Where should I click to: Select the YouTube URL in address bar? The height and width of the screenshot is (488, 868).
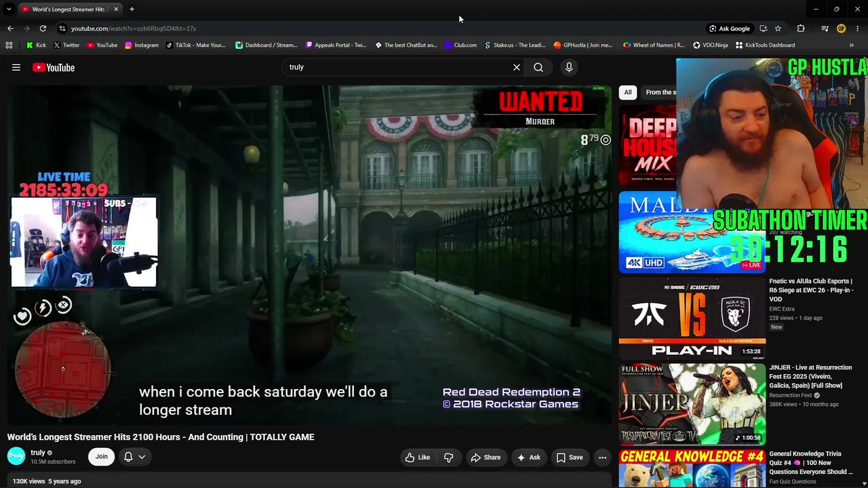point(134,28)
